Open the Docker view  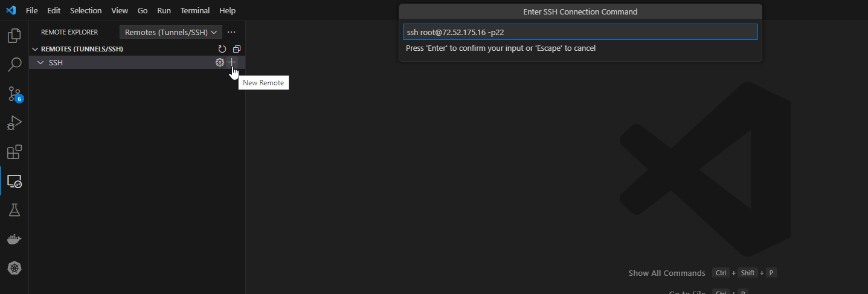pos(14,239)
